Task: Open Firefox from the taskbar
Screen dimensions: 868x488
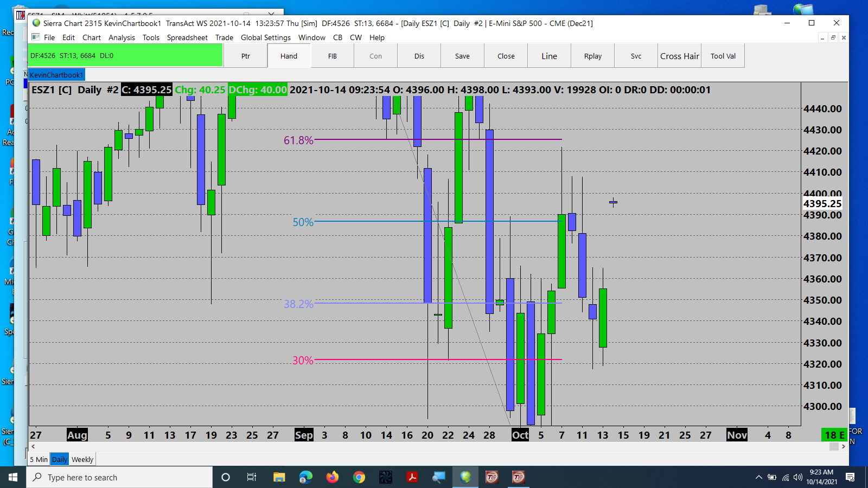Action: (x=333, y=477)
